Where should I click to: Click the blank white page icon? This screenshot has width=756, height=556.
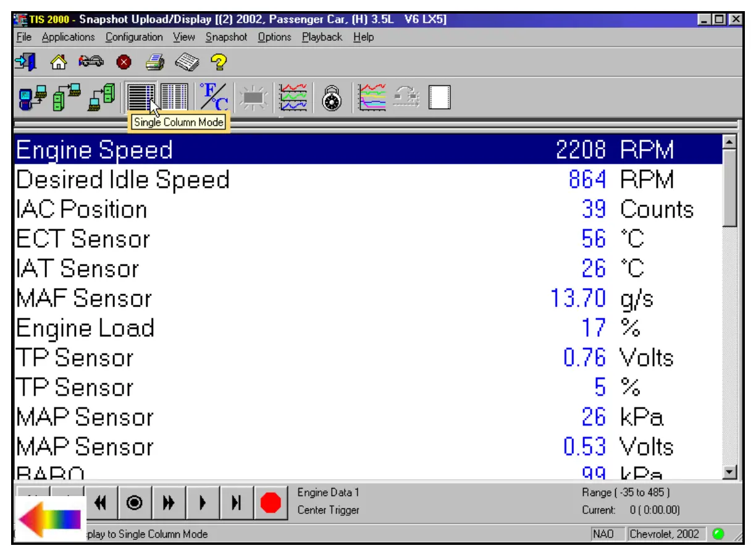(x=440, y=98)
